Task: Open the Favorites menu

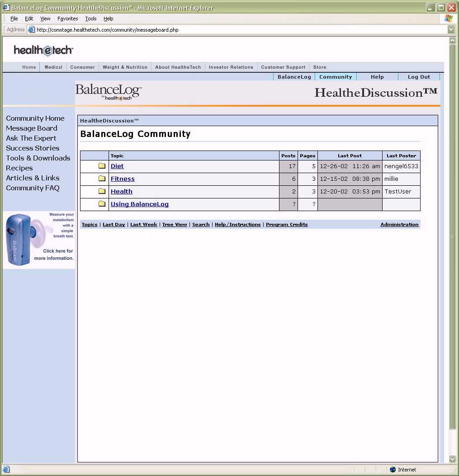Action: pos(67,19)
